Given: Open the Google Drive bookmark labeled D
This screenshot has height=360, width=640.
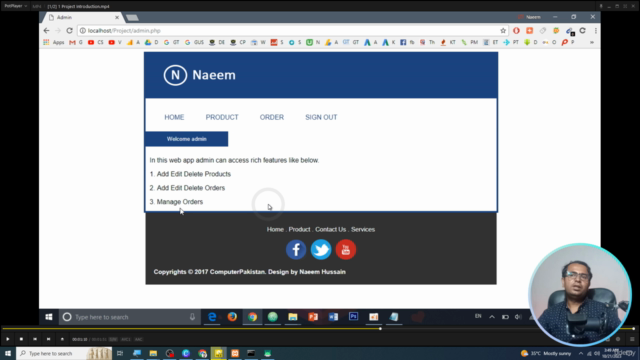Looking at the screenshot, I should [151, 42].
